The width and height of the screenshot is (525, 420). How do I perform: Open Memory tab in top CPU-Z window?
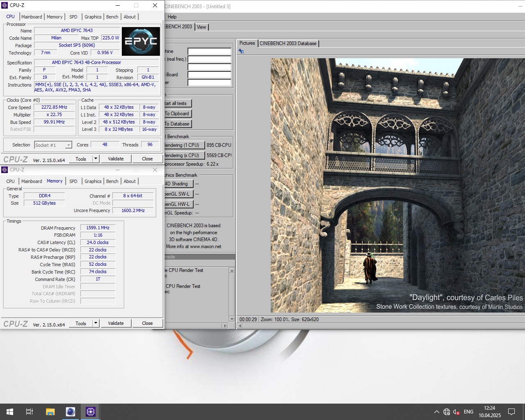pos(55,17)
